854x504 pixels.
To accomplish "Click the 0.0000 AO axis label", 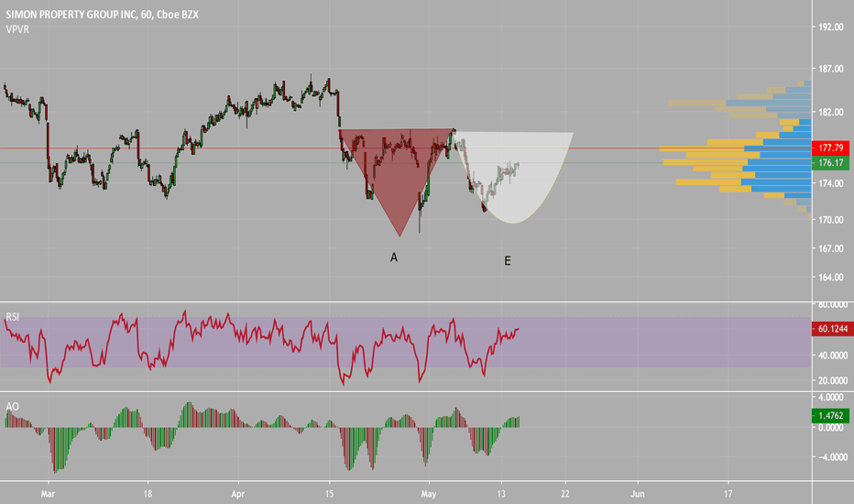I will [833, 428].
